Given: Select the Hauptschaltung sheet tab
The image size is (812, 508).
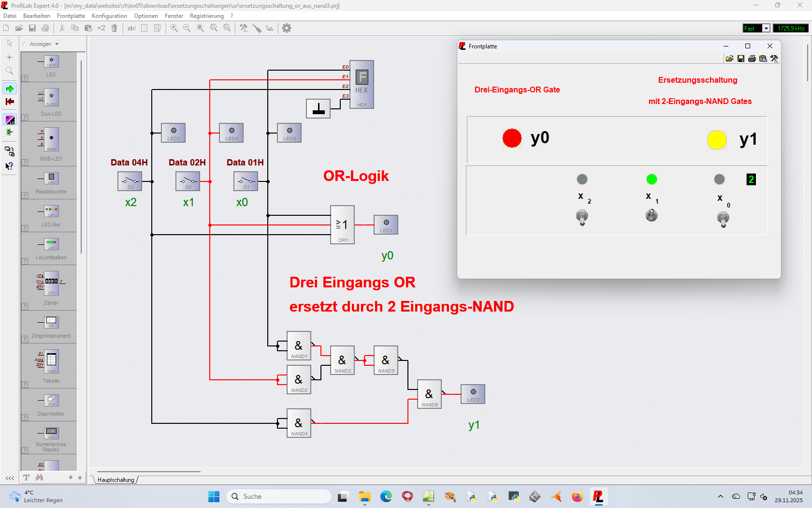Looking at the screenshot, I should (116, 480).
